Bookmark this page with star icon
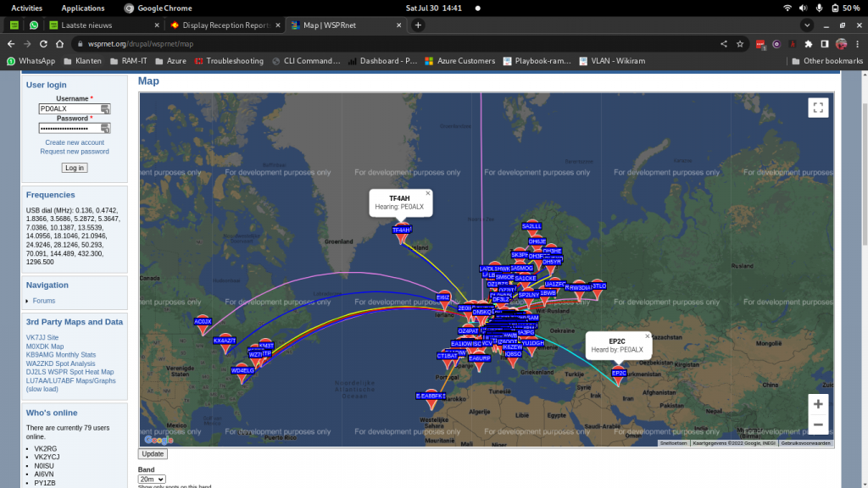868x488 pixels. [x=740, y=44]
